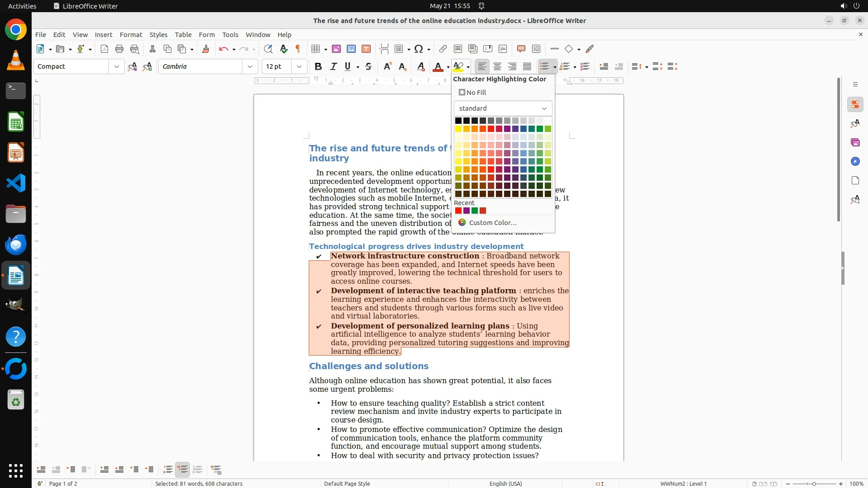Toggle Bold formatting button

[318, 66]
